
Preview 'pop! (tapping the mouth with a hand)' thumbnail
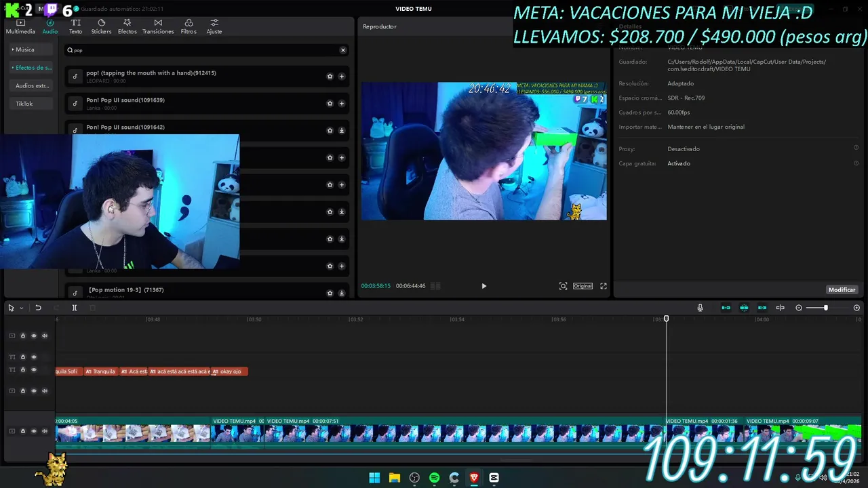[75, 77]
